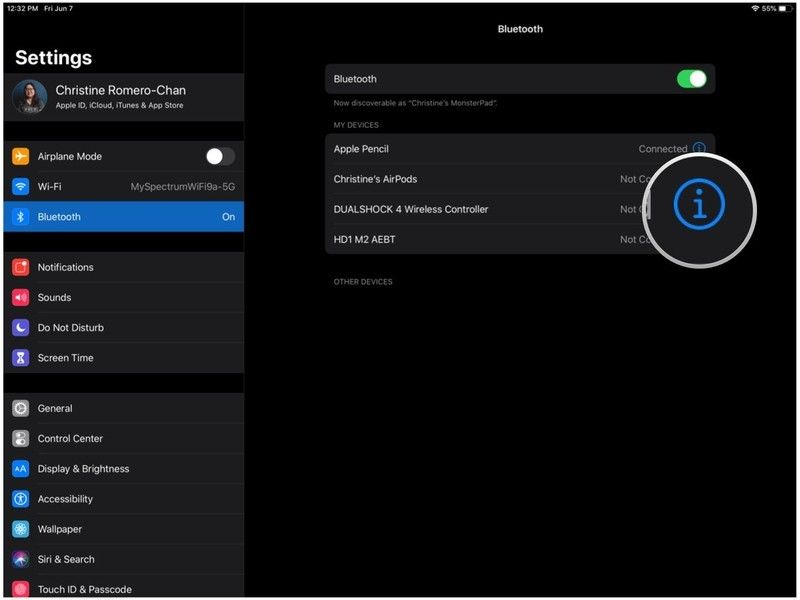The image size is (800, 600).
Task: Tap the Screen Time hourglass icon
Action: (x=20, y=358)
